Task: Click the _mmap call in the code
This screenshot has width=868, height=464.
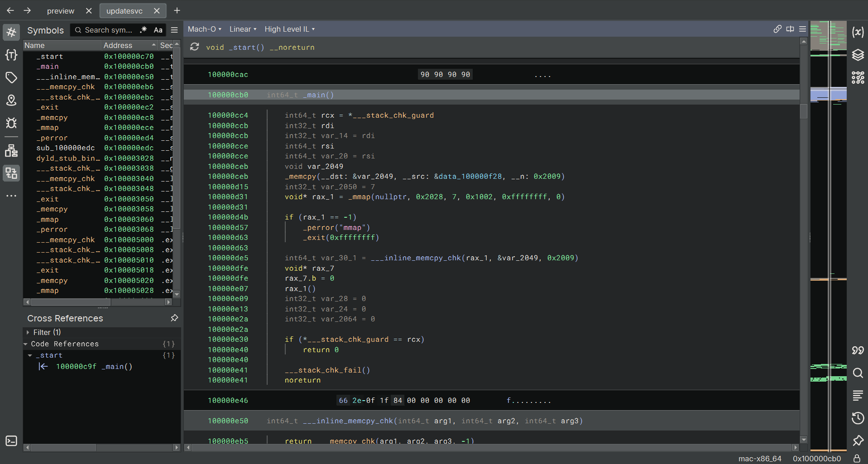Action: pos(359,197)
